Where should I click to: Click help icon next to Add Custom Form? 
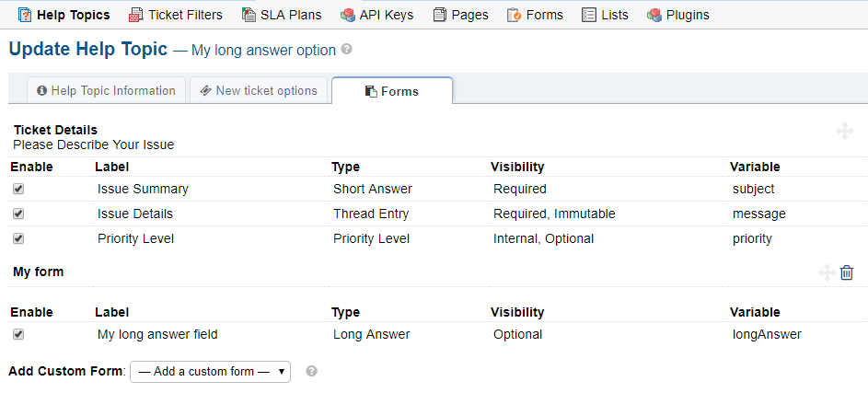[312, 372]
